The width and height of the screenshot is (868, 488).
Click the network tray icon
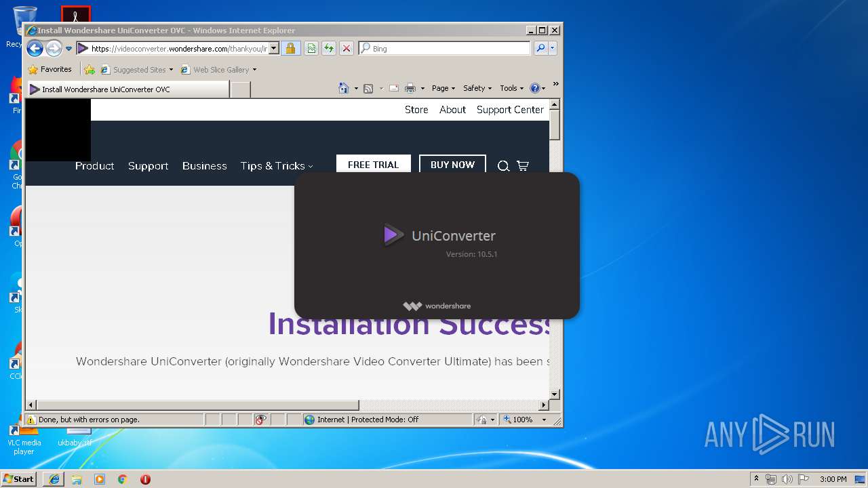[x=771, y=479]
